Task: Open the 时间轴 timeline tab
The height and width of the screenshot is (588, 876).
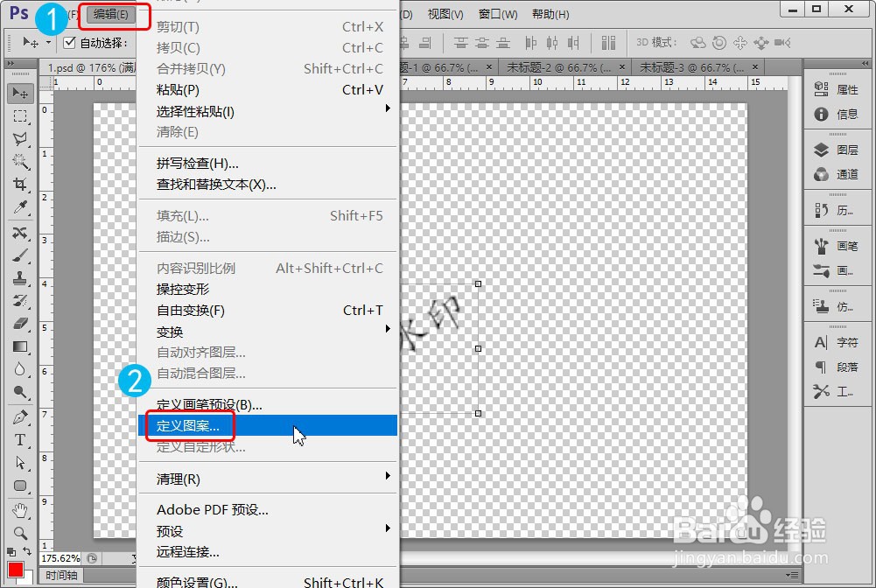Action: [61, 575]
